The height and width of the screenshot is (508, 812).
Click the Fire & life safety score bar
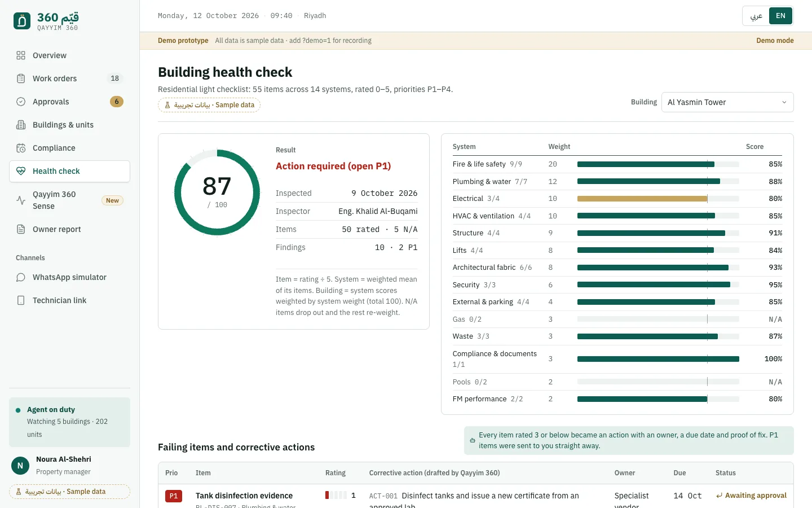coord(646,164)
